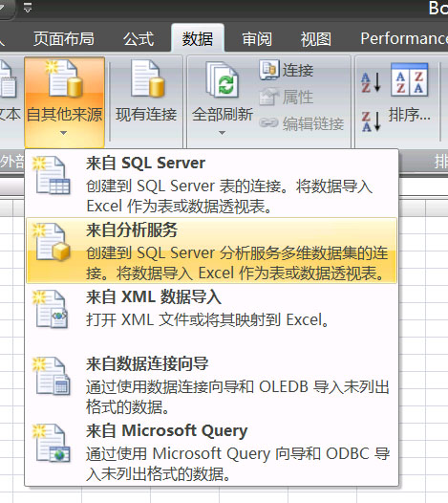The height and width of the screenshot is (503, 448).
Task: Click the 来自 SQL Server icon
Action: tap(52, 175)
